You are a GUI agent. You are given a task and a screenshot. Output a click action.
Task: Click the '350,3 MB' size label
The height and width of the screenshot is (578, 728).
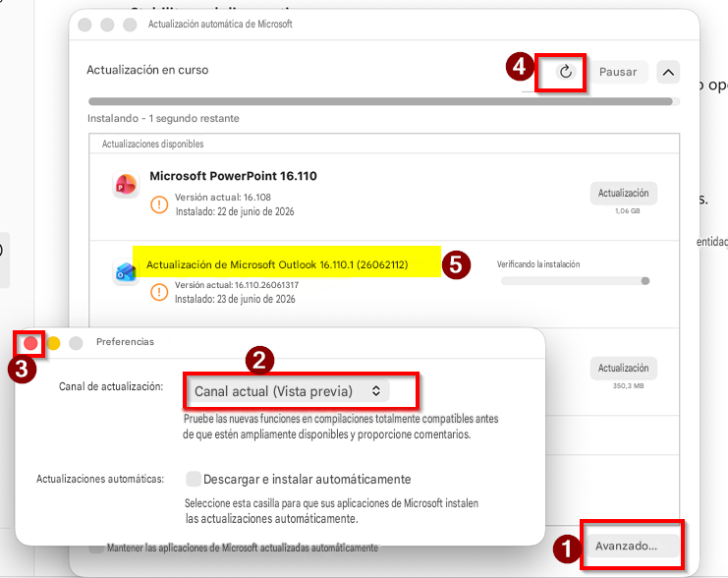pos(628,385)
